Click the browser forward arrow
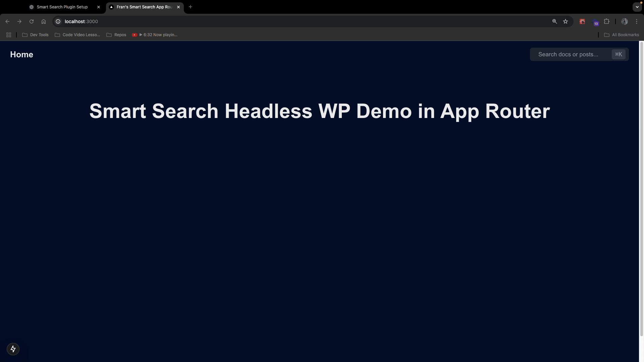 [x=19, y=21]
